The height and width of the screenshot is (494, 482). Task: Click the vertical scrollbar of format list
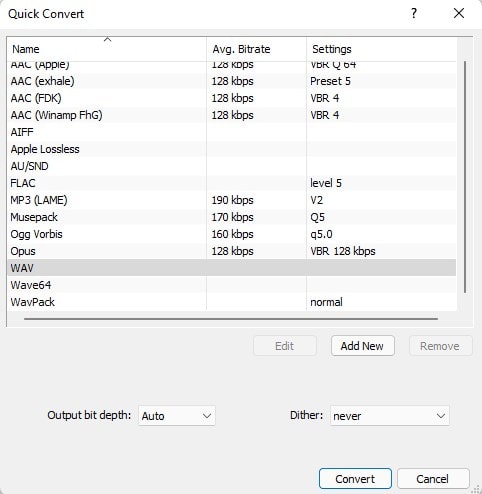[x=464, y=177]
